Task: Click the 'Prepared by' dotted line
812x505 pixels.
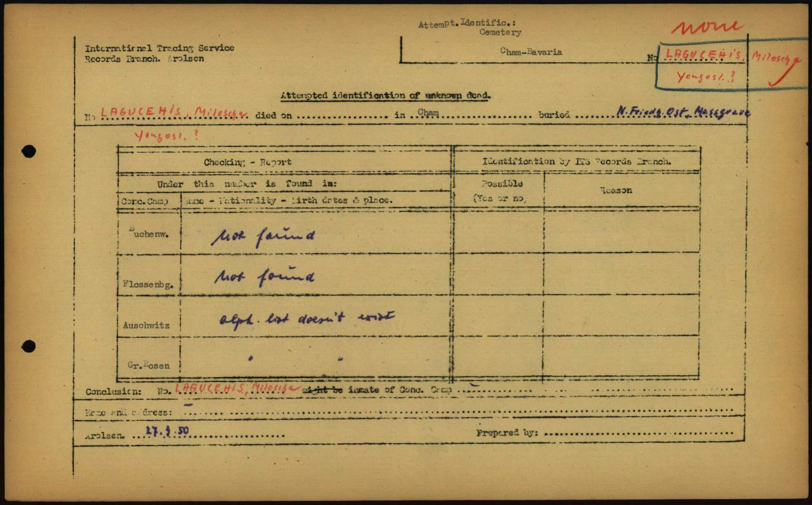Action: (638, 433)
